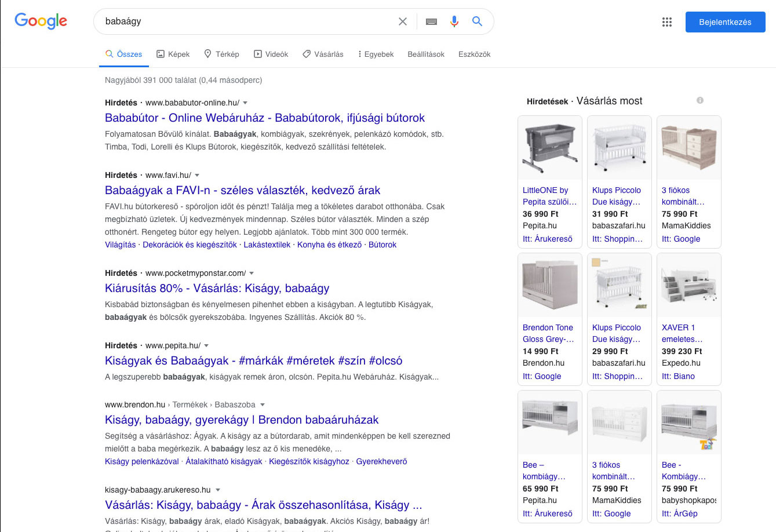Click the info icon beside Vásárlás most
This screenshot has width=776, height=532.
[700, 100]
